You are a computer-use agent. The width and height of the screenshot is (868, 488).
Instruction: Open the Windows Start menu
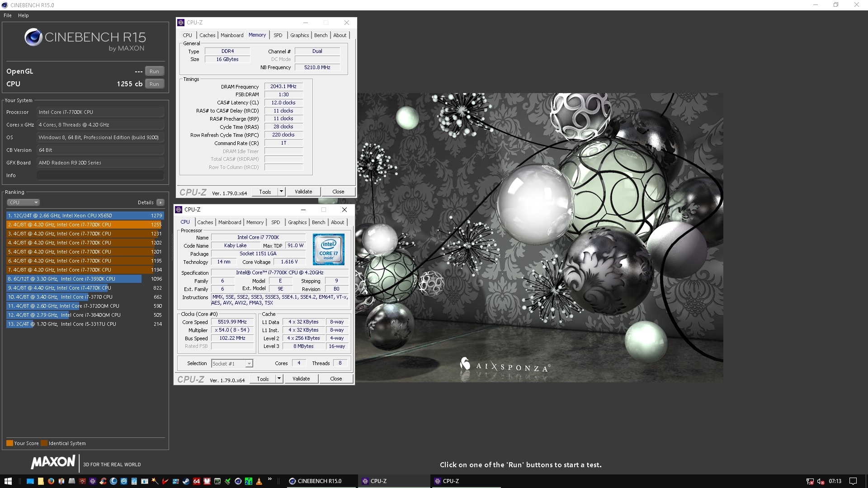click(8, 481)
